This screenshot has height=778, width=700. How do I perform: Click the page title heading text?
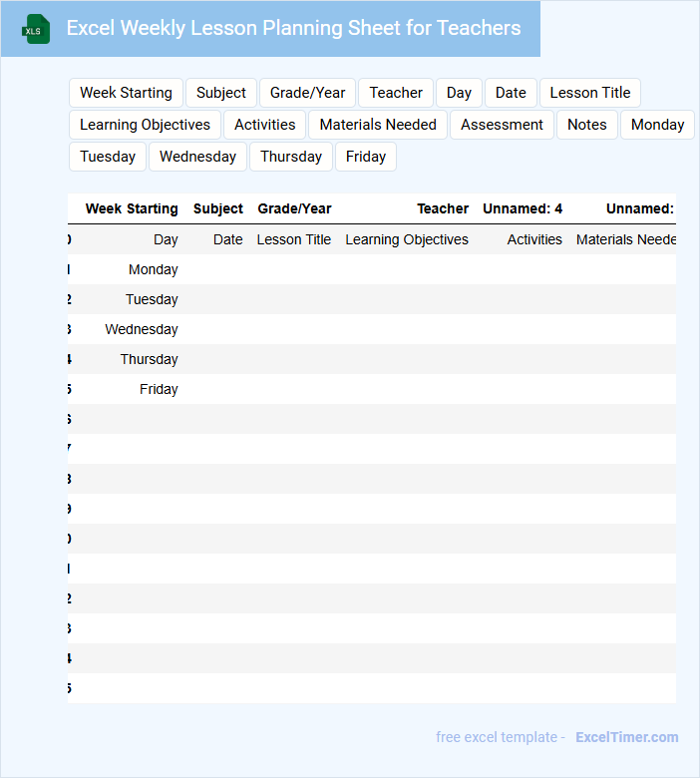point(293,28)
